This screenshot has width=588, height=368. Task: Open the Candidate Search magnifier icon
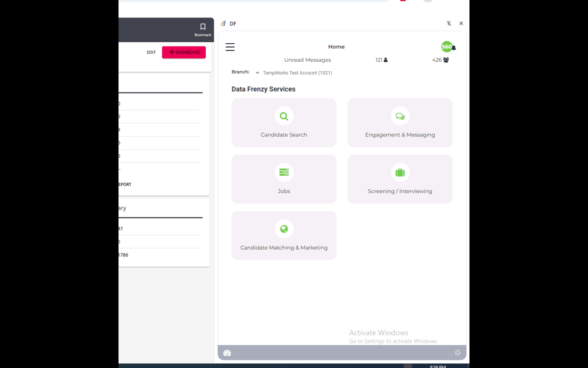pyautogui.click(x=284, y=116)
